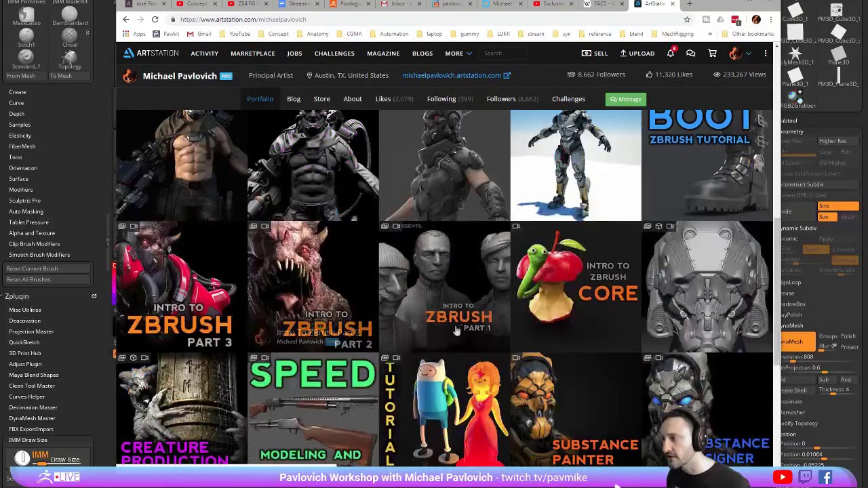
Task: Adjust the Thickness slider
Action: point(839,390)
